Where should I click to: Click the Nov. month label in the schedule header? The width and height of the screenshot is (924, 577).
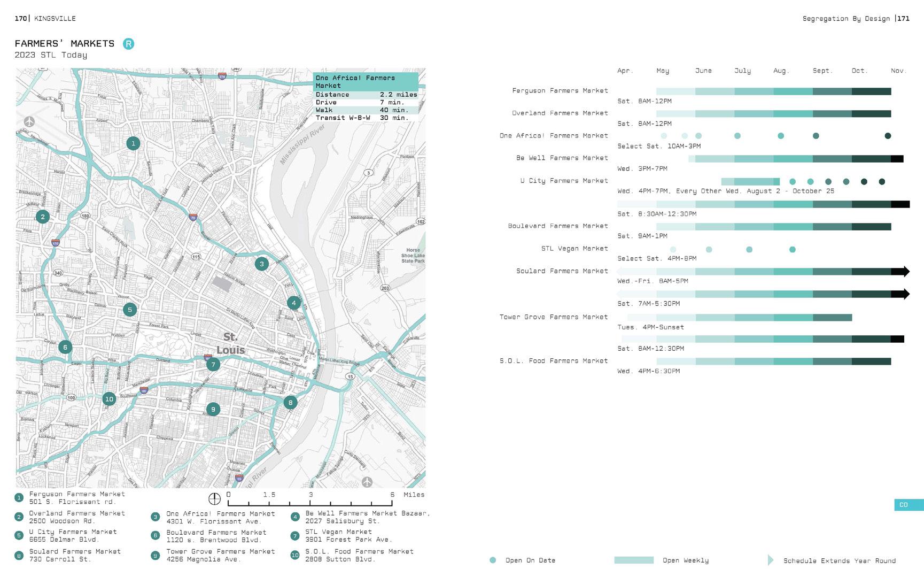(x=898, y=71)
